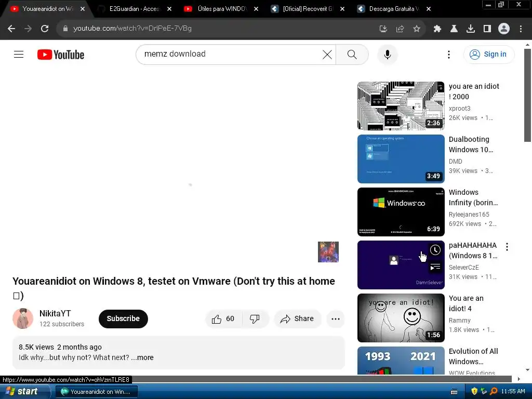Open the NikitaYT channel avatar
This screenshot has width=532, height=399.
coord(23,318)
